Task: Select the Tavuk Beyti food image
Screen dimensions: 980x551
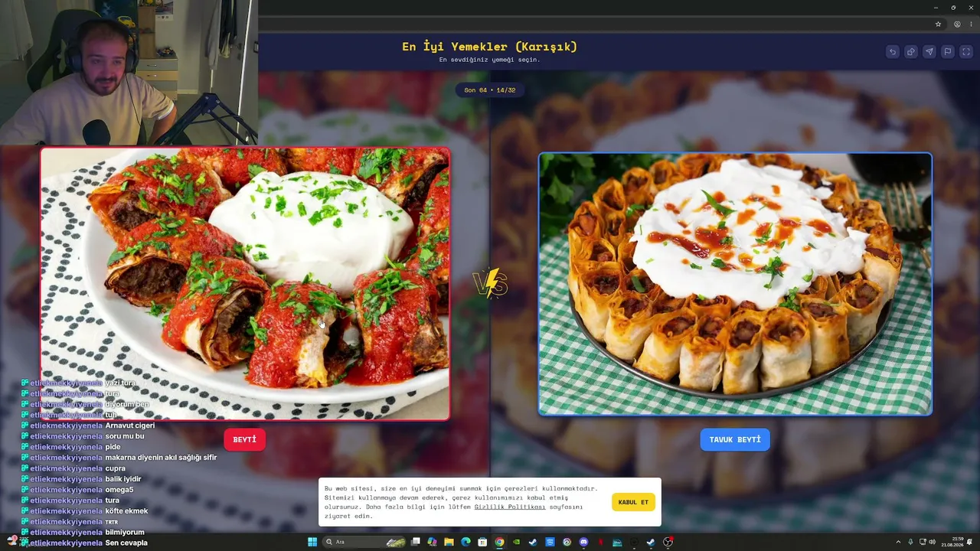Action: (735, 284)
